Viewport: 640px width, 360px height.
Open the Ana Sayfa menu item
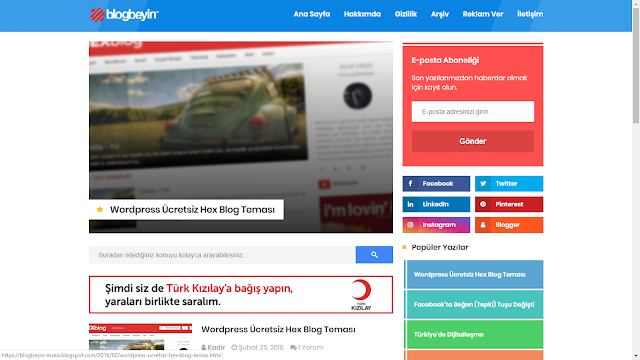311,14
